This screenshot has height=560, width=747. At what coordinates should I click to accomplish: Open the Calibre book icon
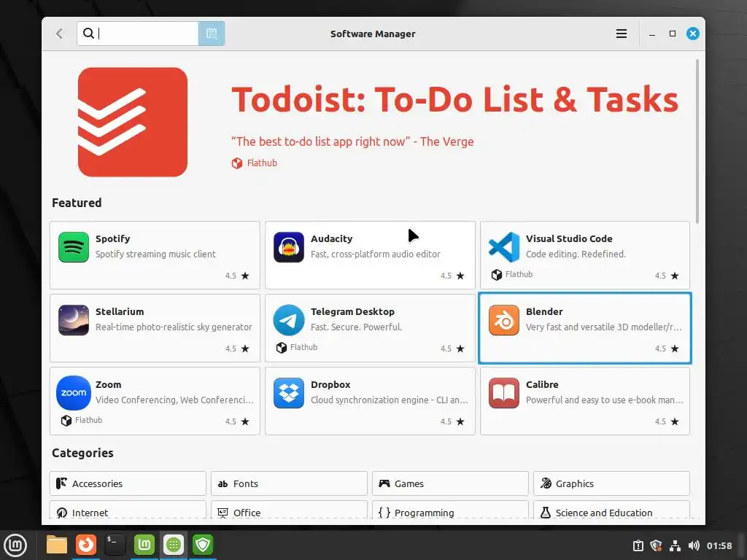tap(504, 393)
